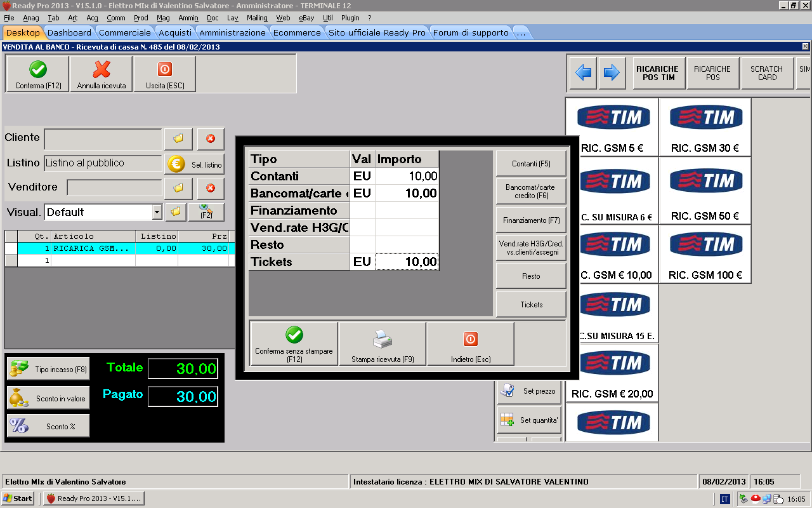Open the eBay menu
812x508 pixels.
(306, 18)
